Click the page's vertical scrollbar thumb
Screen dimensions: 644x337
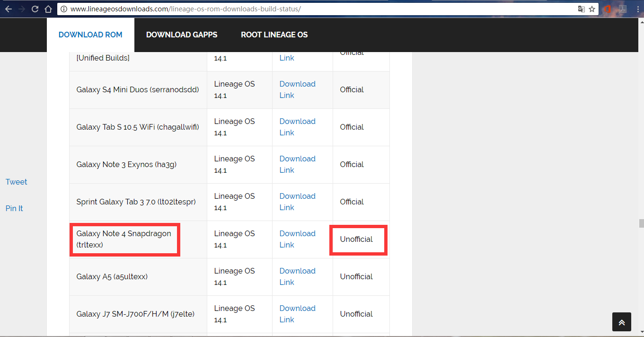pyautogui.click(x=641, y=223)
